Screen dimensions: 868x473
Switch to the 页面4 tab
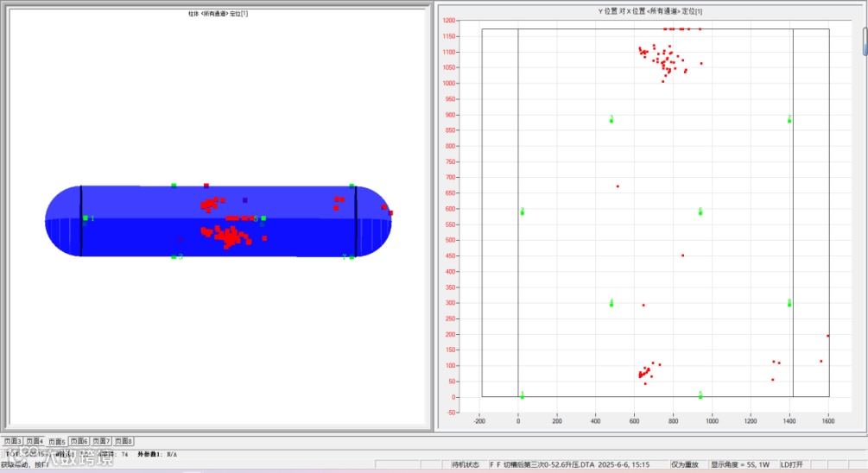35,441
